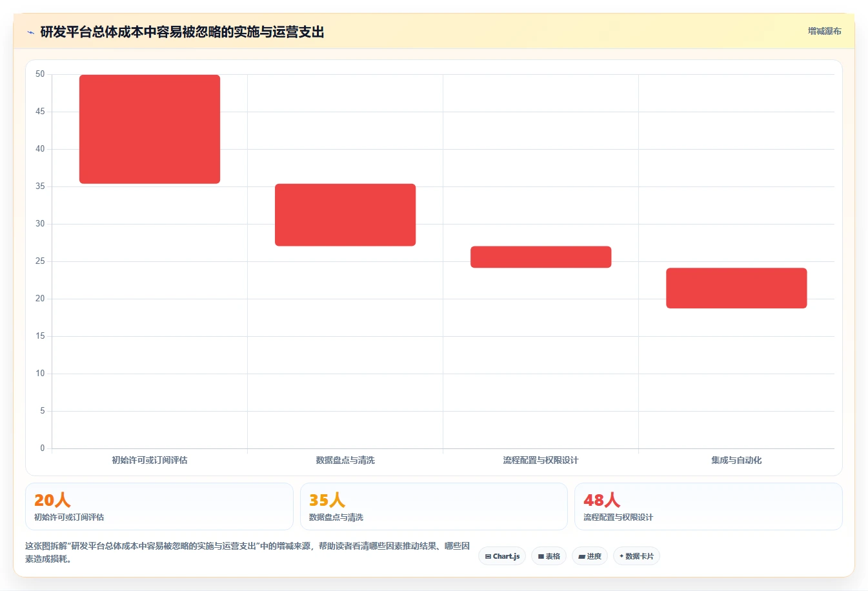868x591 pixels.
Task: Select the 数据卡片 tag chip
Action: 636,556
